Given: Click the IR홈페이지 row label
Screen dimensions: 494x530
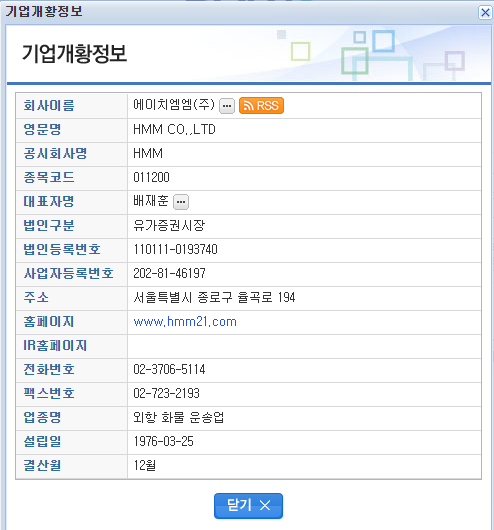Looking at the screenshot, I should point(55,345).
